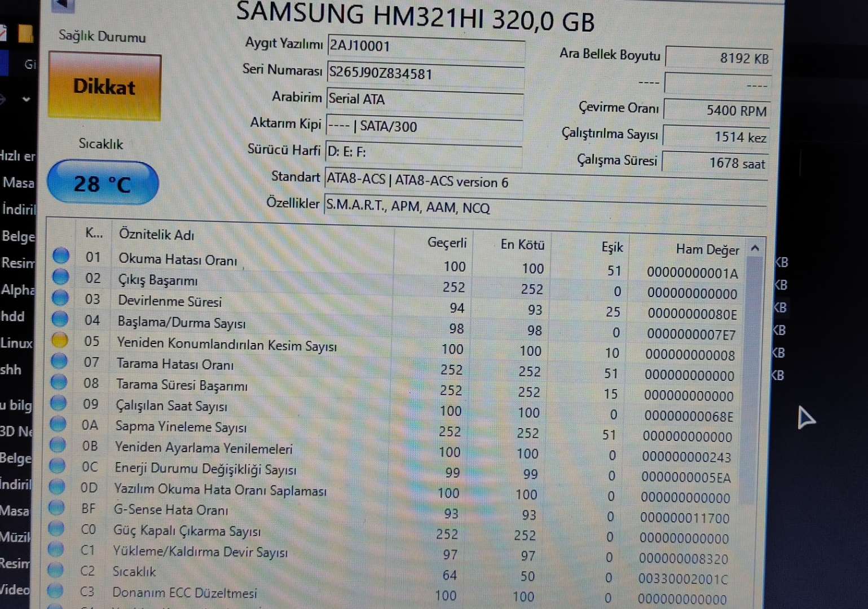Click raw value 0000000007E7
Viewport: 868px width, 609px height.
coord(691,334)
